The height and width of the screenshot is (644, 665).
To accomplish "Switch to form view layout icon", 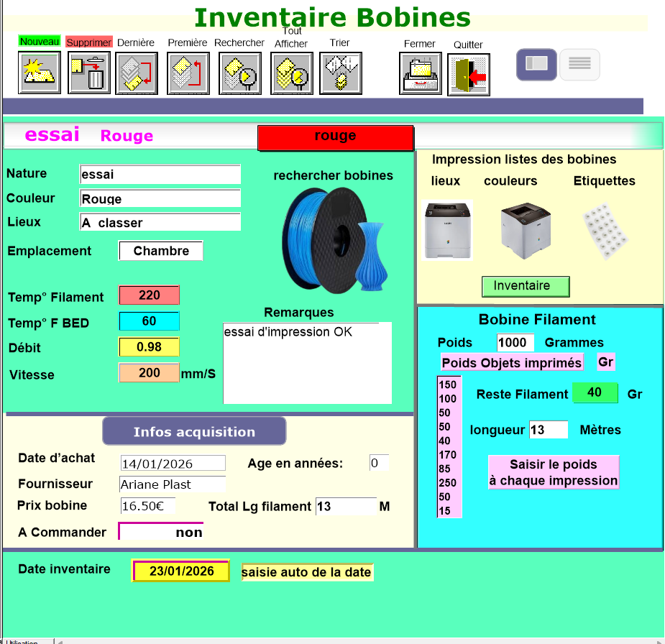I will (x=536, y=65).
